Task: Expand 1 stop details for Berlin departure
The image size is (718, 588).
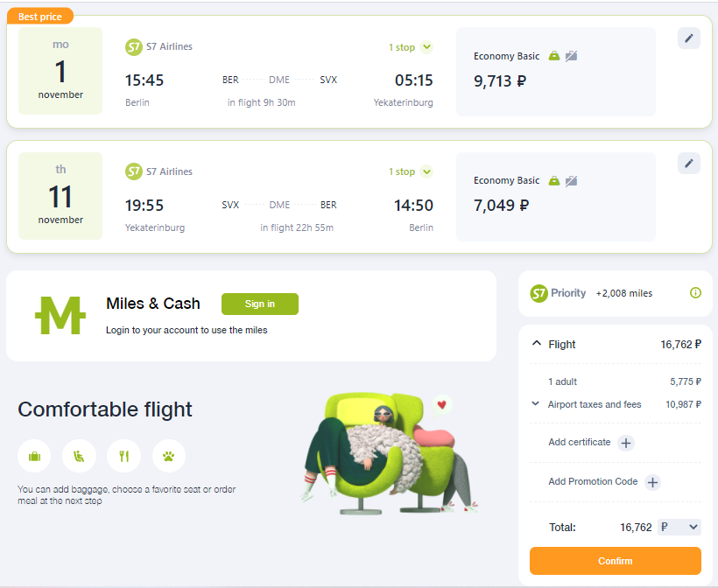Action: pos(426,47)
